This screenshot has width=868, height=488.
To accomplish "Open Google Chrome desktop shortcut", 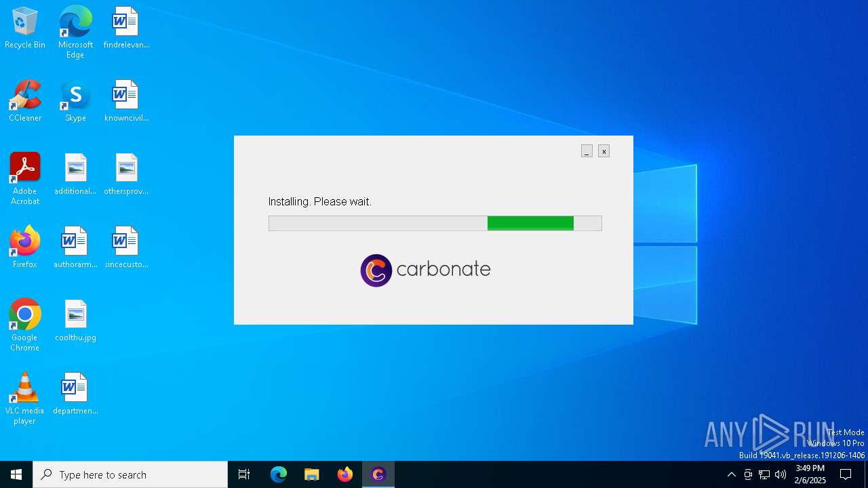I will [x=25, y=325].
